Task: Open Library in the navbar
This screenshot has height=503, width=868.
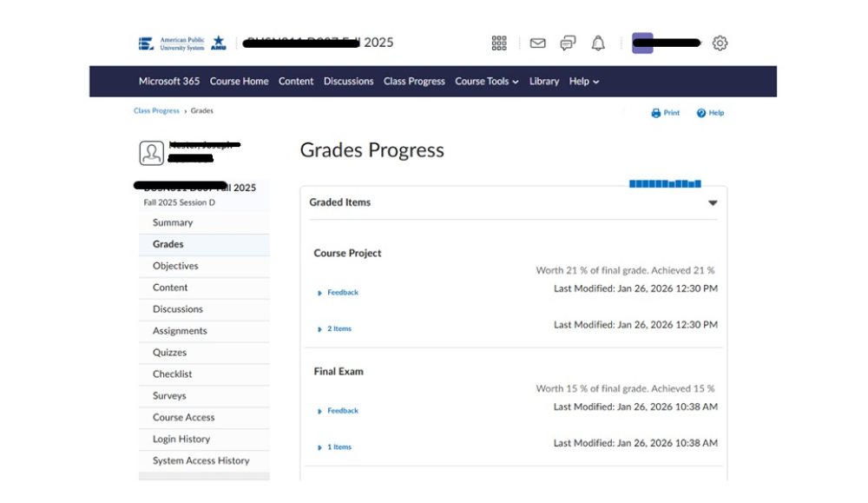Action: pyautogui.click(x=544, y=82)
